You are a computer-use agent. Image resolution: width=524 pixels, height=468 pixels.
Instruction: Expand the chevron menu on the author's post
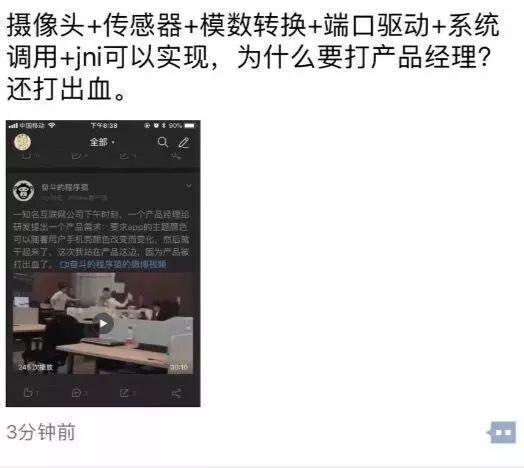pyautogui.click(x=188, y=186)
